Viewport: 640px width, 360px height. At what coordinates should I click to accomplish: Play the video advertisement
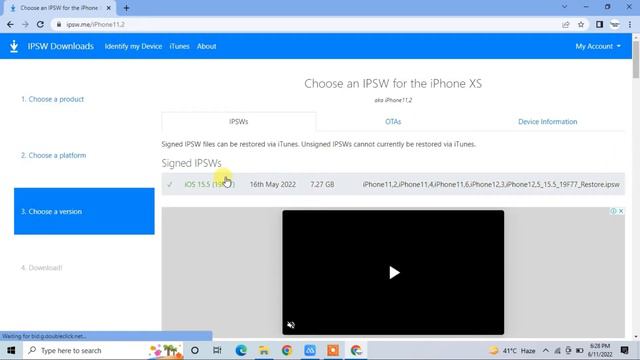pyautogui.click(x=393, y=273)
